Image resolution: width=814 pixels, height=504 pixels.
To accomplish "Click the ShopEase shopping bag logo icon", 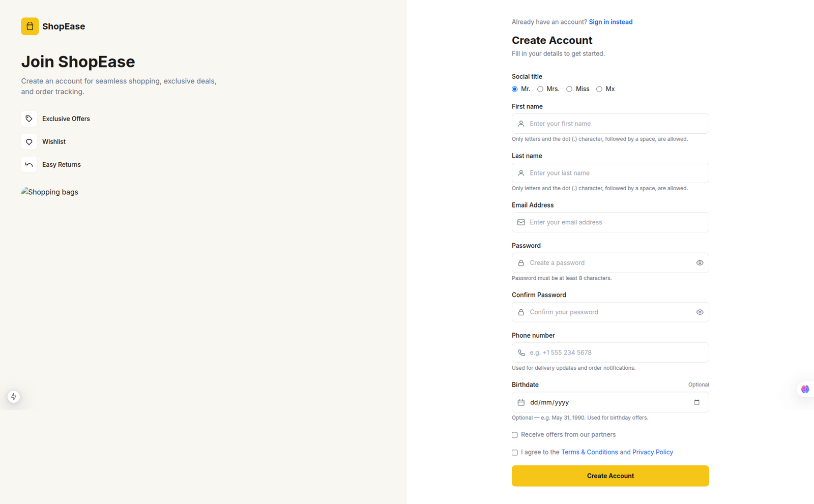I will pos(30,26).
